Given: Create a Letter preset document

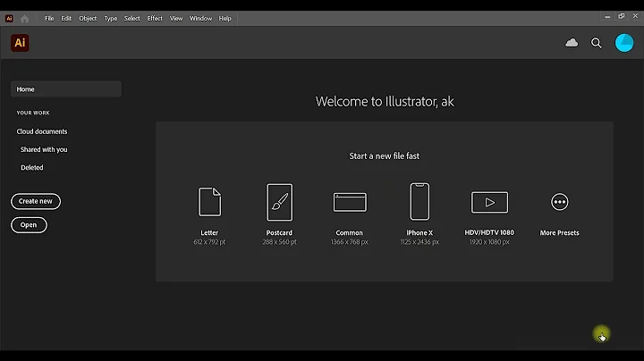Looking at the screenshot, I should click(209, 202).
